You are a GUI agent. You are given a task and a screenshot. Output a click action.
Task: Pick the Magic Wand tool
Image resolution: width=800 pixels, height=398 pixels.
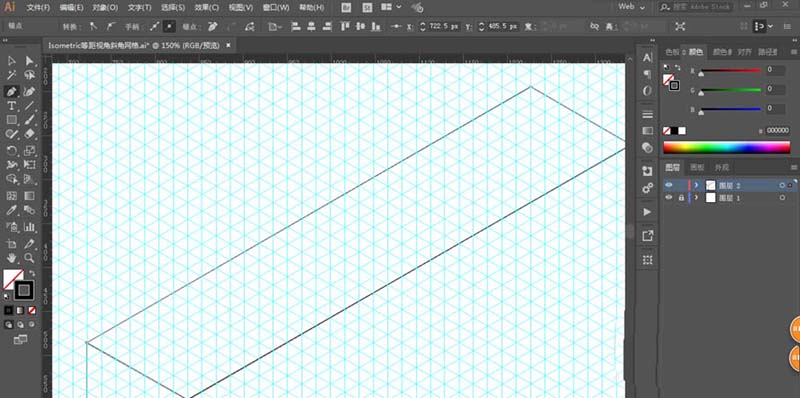pos(11,76)
